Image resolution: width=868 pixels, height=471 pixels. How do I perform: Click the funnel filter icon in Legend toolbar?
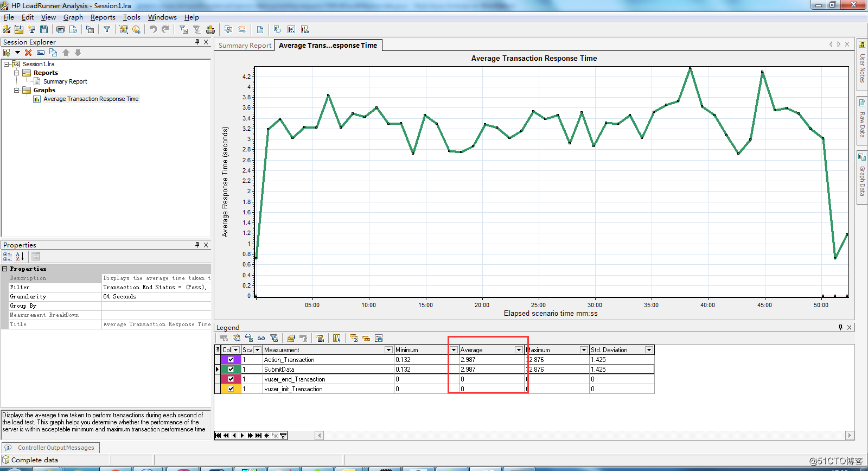pyautogui.click(x=274, y=338)
